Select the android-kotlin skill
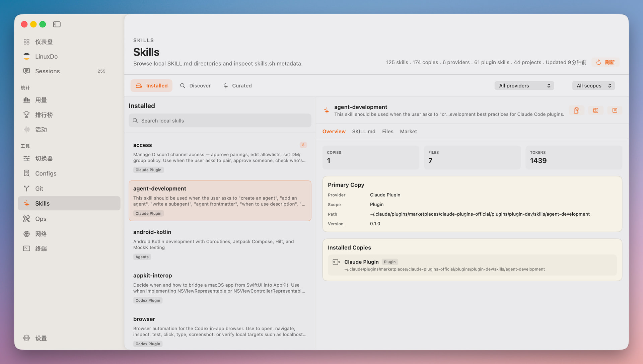Viewport: 643px width, 364px height. pos(220,244)
